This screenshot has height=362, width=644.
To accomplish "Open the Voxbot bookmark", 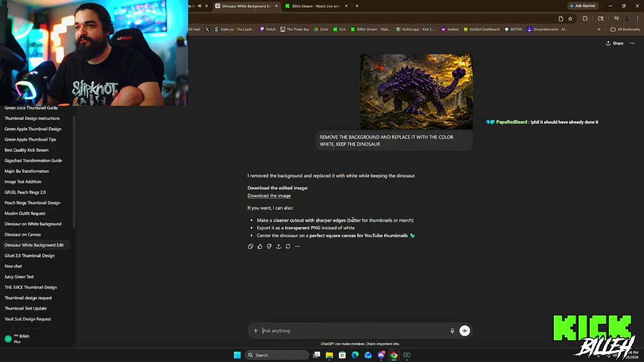I will [x=450, y=29].
